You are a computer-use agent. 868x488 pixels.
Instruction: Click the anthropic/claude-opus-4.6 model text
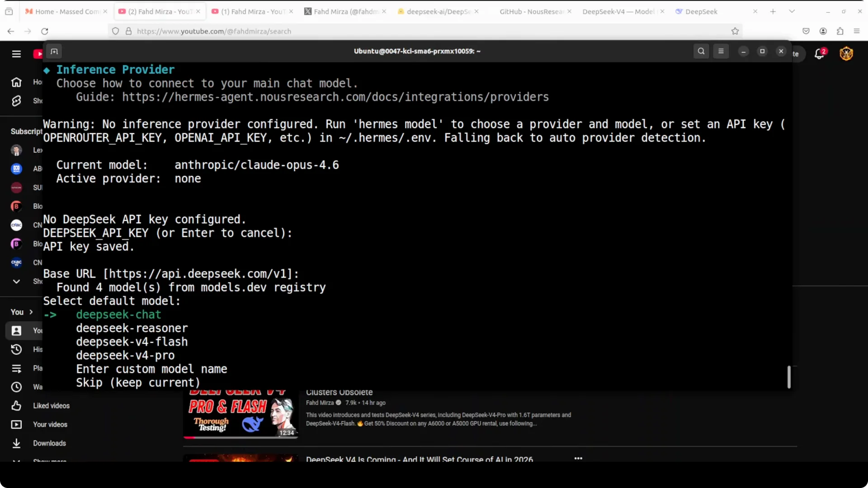click(x=257, y=165)
